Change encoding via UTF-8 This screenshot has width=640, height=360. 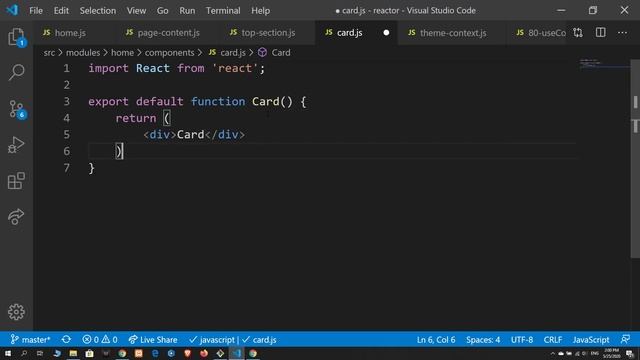(522, 340)
